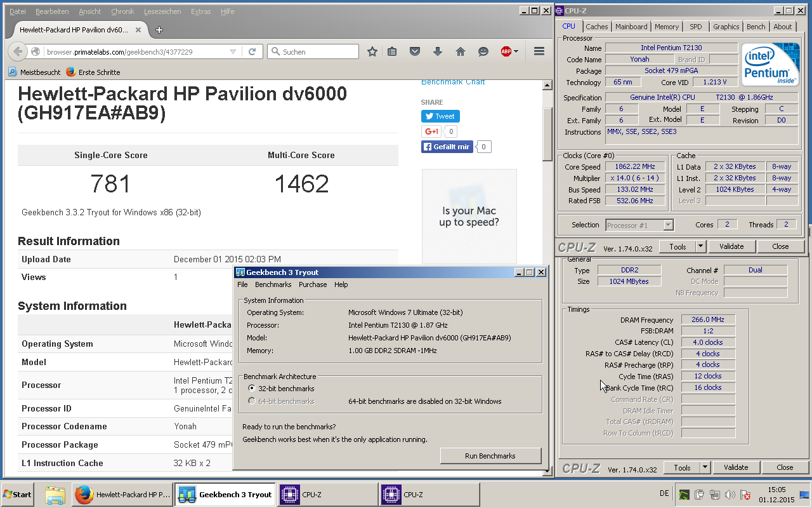The width and height of the screenshot is (812, 508).
Task: Click the Tweet share button
Action: coord(440,116)
